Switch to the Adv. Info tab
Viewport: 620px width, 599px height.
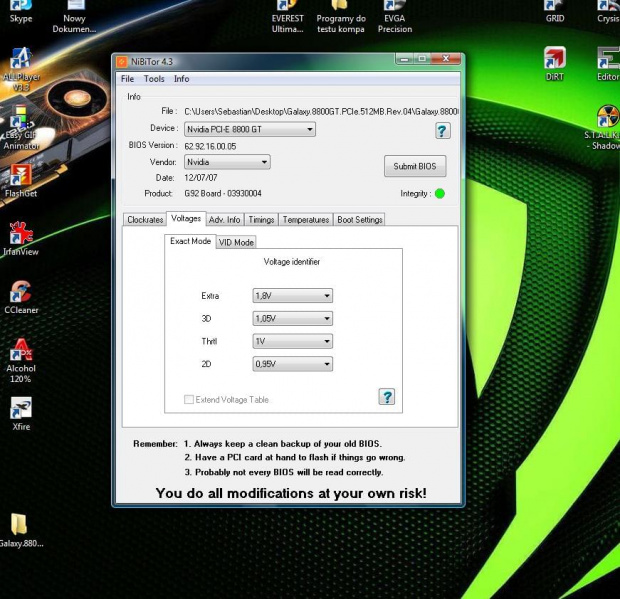[x=225, y=220]
